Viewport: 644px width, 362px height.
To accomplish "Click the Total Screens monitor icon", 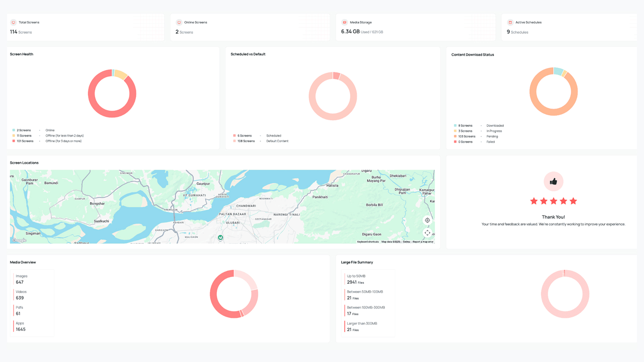I will click(x=13, y=22).
